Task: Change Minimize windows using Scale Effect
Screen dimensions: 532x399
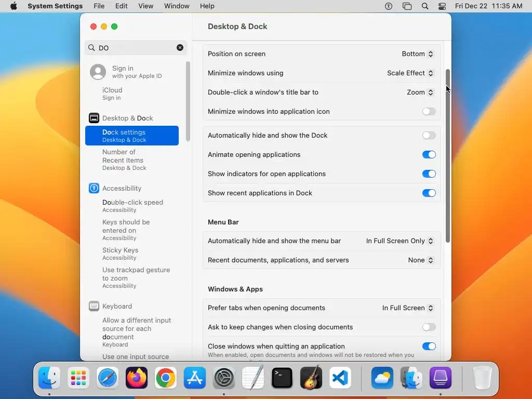Action: tap(410, 73)
